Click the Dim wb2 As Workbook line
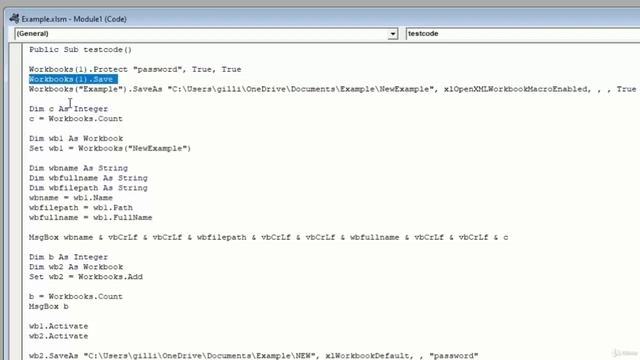The height and width of the screenshot is (360, 640). (76, 267)
